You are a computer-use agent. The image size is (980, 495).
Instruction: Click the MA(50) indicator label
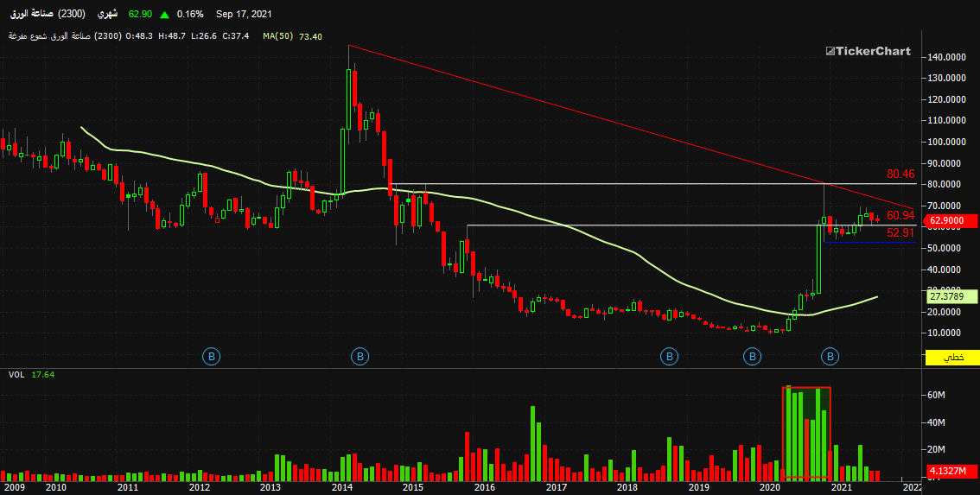tap(278, 36)
